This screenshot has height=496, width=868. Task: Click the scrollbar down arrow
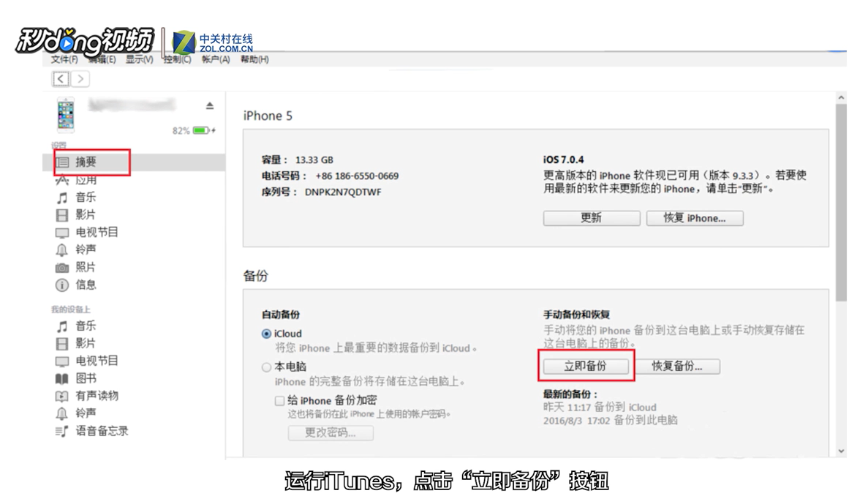842,451
